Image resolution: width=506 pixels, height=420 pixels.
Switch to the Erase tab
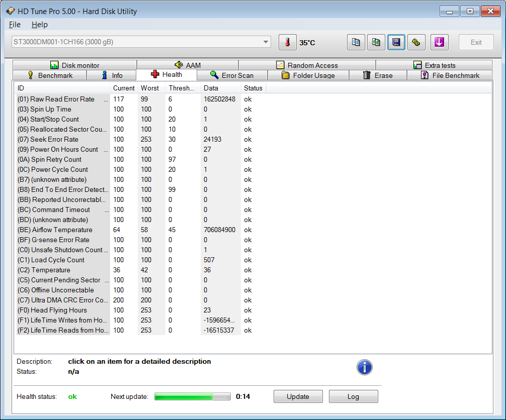[x=378, y=75]
